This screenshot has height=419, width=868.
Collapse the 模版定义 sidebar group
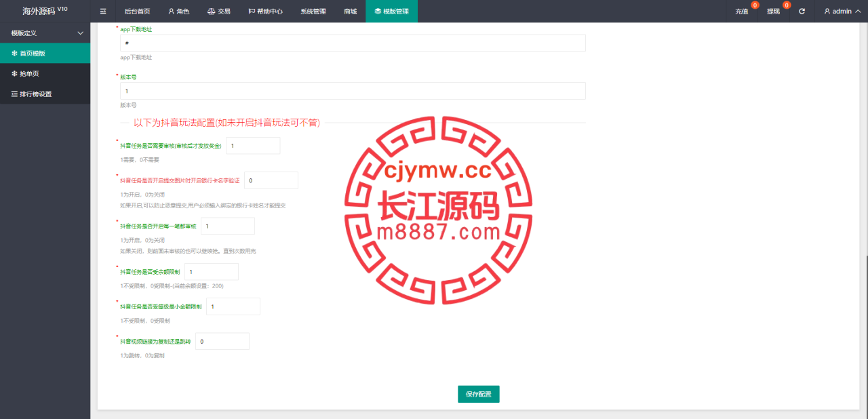(45, 33)
